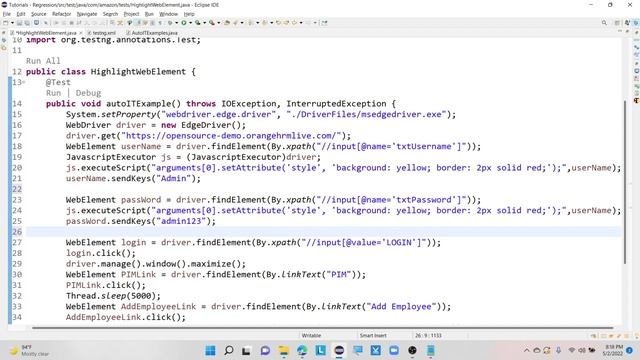This screenshot has width=640, height=360.
Task: Click the Coverage launch toolbar icon
Action: [x=198, y=23]
